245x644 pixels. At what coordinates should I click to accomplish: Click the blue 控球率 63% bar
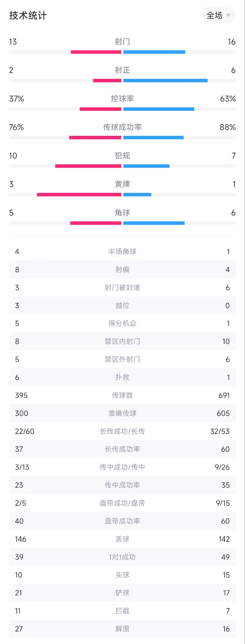point(159,109)
